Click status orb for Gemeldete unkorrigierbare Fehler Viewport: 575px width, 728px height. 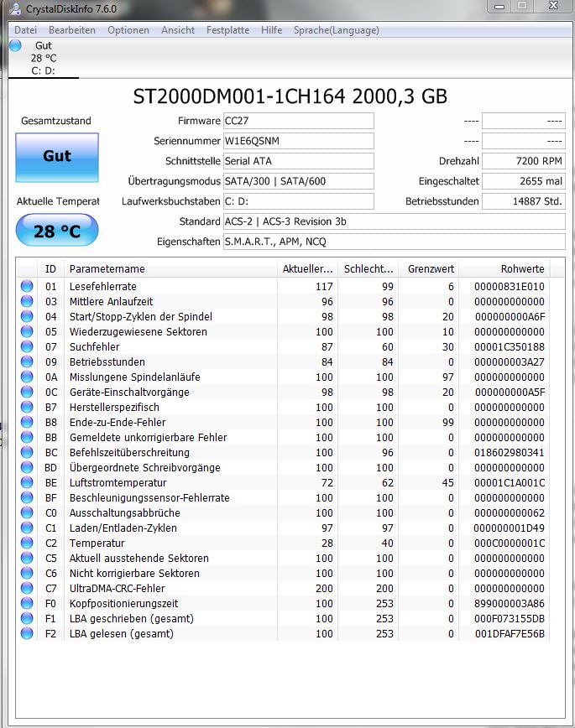[27, 437]
